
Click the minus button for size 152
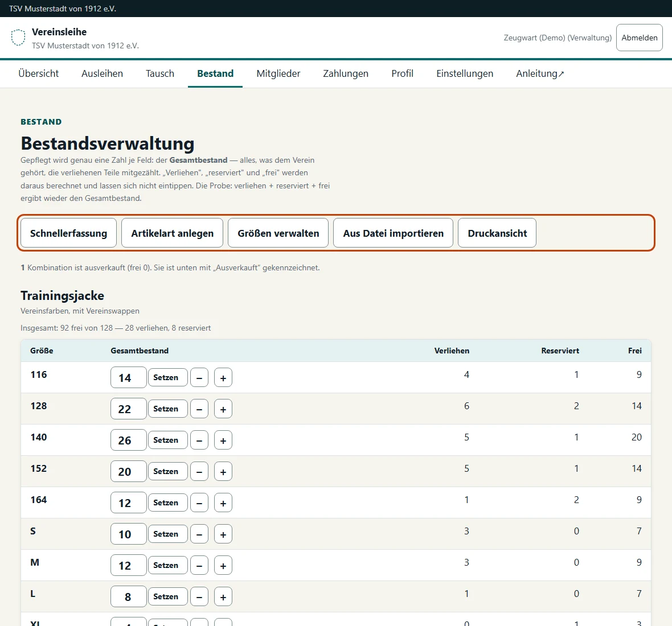pyautogui.click(x=199, y=471)
